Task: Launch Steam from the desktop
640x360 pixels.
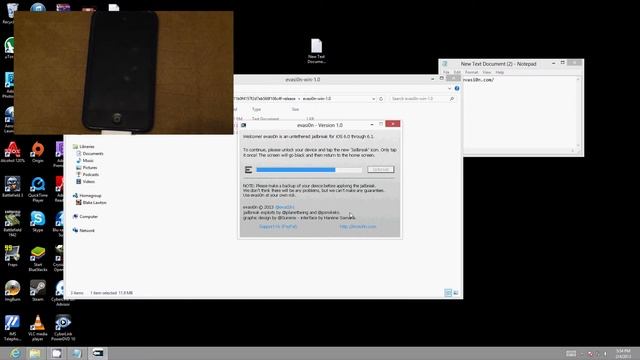Action: point(38,291)
